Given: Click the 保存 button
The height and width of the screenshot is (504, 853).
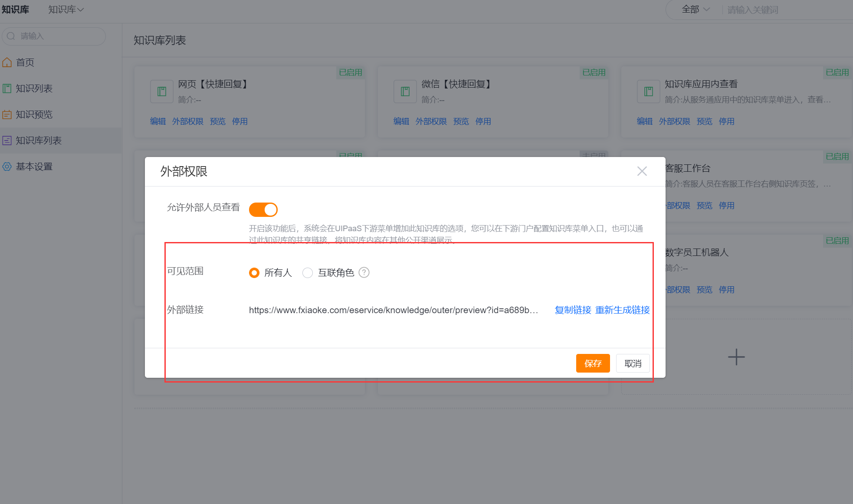Looking at the screenshot, I should coord(593,363).
